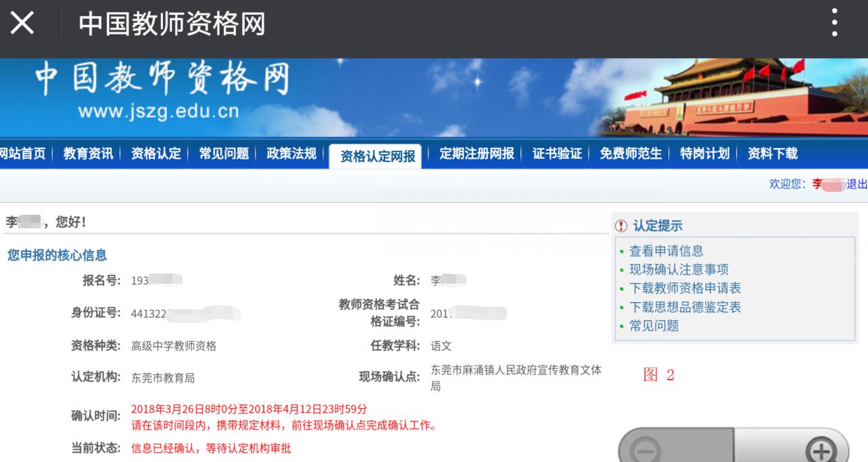
Task: Open the three-dot overflow menu
Action: [835, 24]
